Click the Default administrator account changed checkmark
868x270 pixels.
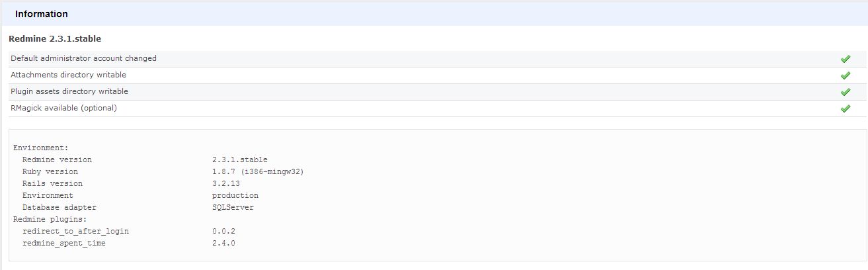(845, 59)
